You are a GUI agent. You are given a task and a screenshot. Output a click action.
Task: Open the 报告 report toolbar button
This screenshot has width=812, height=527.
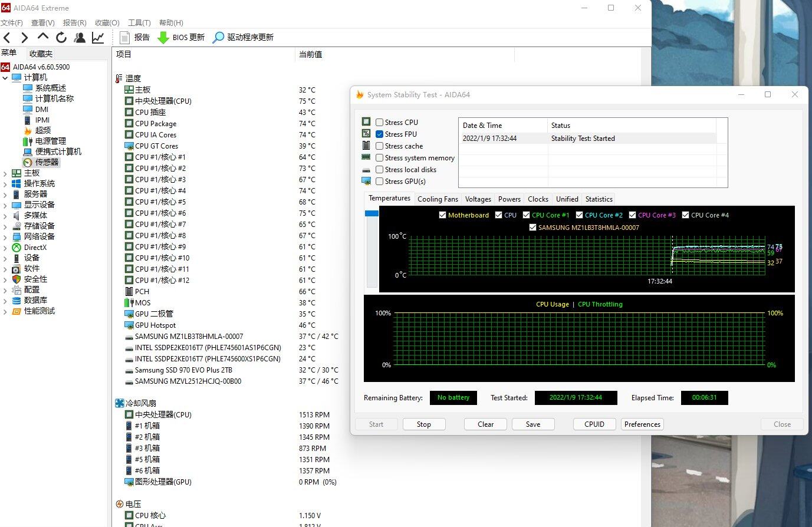pos(134,37)
